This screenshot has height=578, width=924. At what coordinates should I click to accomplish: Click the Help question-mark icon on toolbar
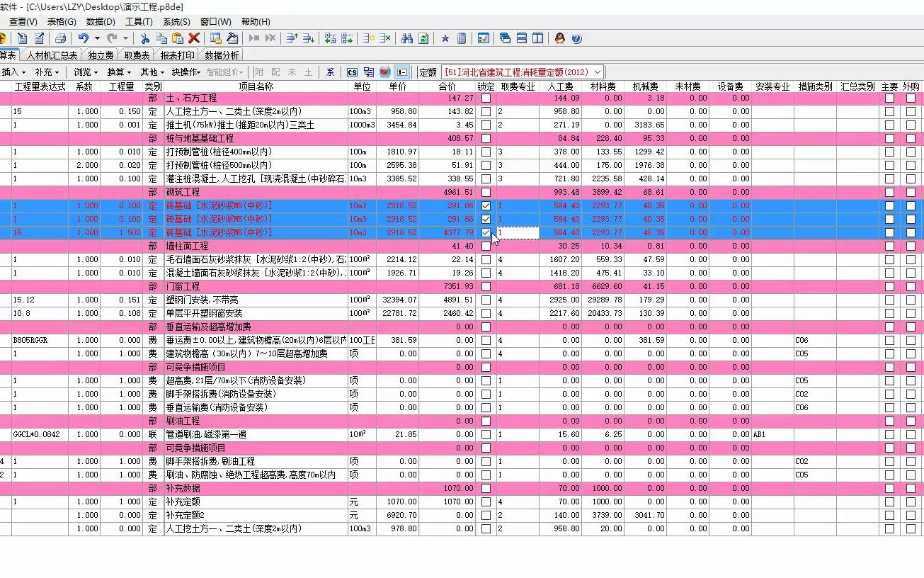(576, 38)
